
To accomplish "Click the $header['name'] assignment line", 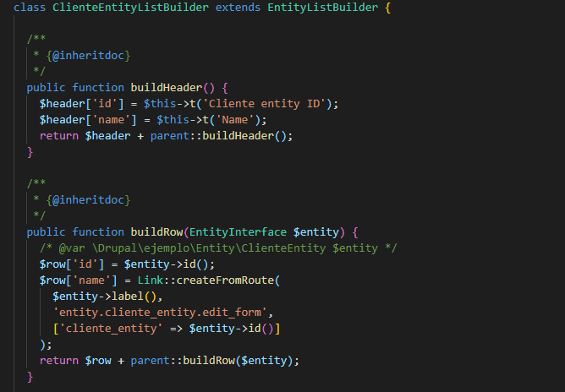I will 153,120.
